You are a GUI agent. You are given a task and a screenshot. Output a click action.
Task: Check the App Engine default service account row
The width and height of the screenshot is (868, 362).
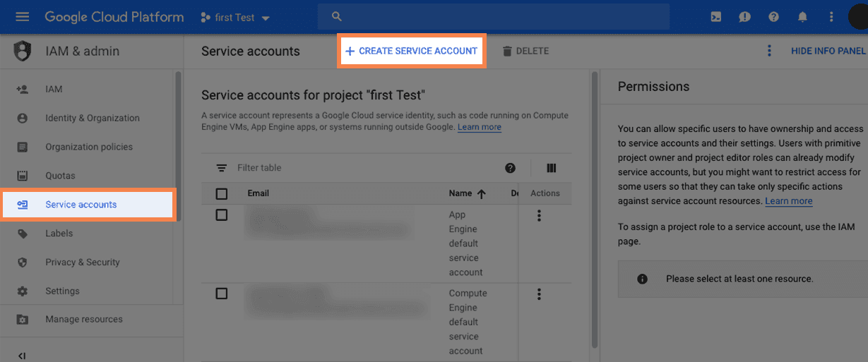pyautogui.click(x=222, y=215)
